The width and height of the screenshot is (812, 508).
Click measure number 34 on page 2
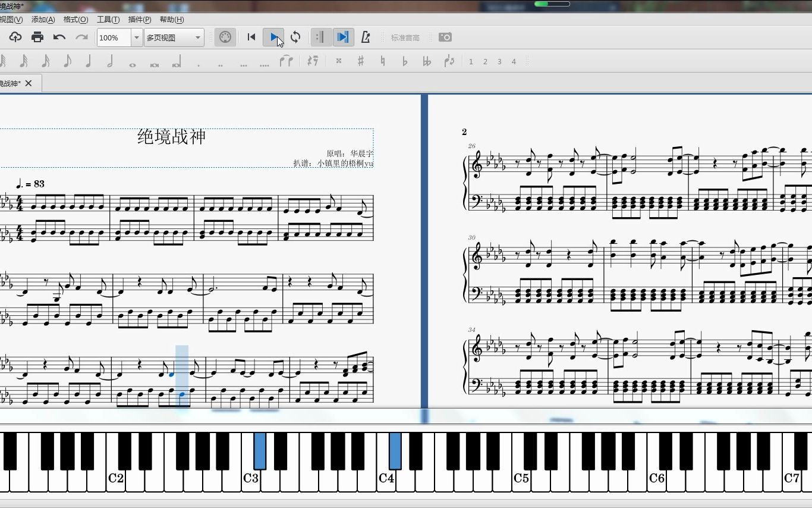coord(472,330)
